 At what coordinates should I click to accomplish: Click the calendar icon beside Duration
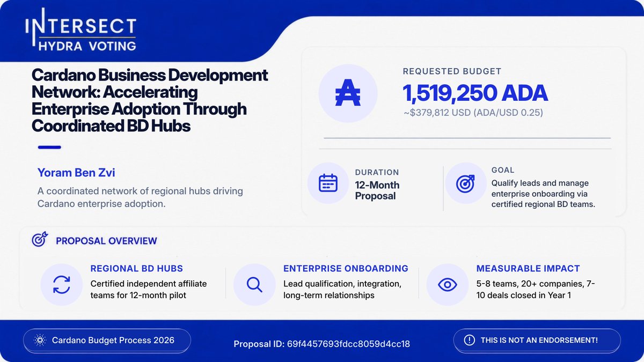coord(328,183)
